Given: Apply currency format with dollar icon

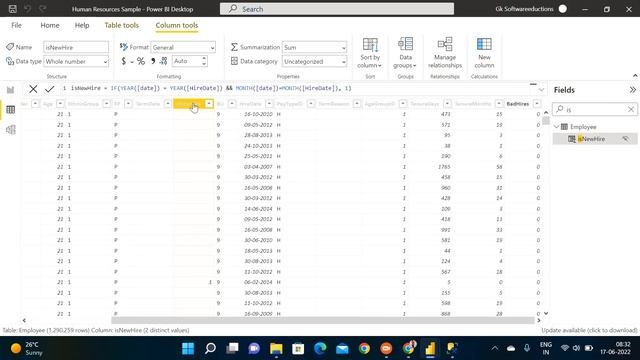Looking at the screenshot, I should (124, 61).
